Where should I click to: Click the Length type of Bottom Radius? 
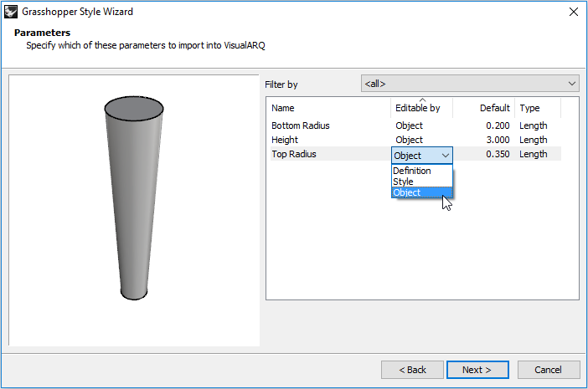[534, 125]
